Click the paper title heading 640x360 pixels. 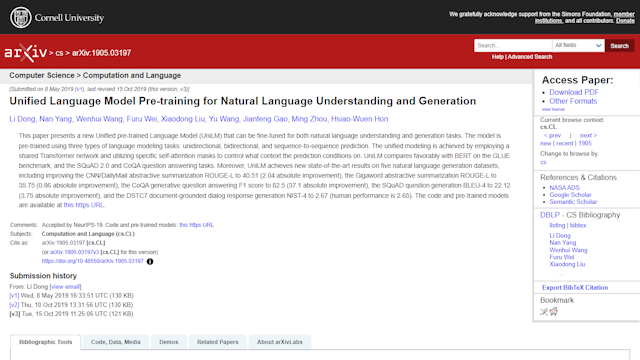point(243,101)
